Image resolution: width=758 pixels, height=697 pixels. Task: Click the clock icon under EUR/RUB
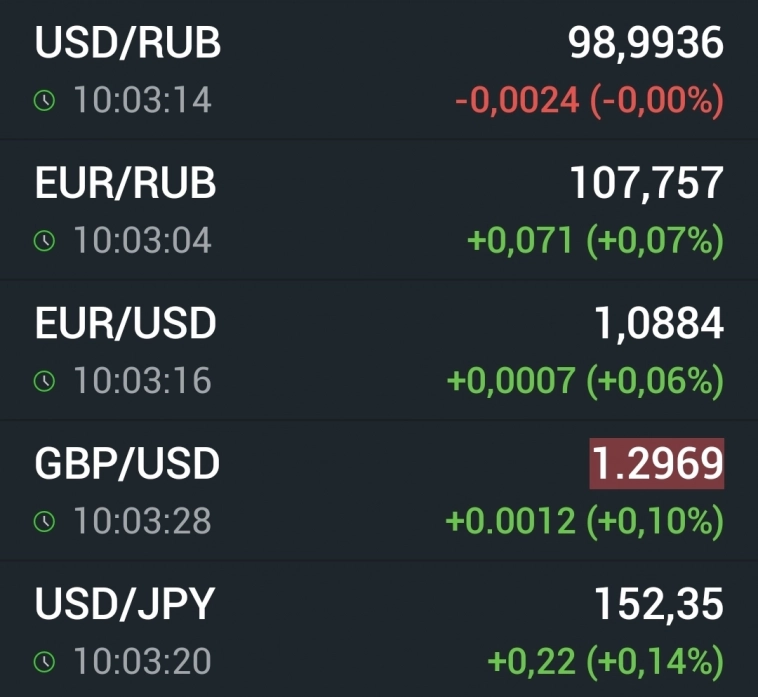pyautogui.click(x=44, y=241)
